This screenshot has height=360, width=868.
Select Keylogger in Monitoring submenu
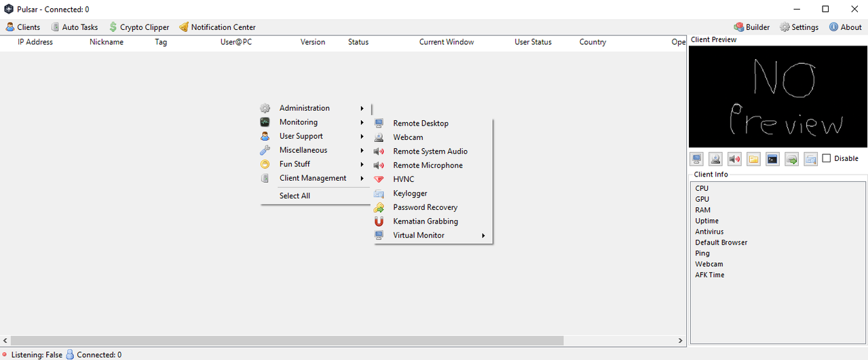[432, 194]
